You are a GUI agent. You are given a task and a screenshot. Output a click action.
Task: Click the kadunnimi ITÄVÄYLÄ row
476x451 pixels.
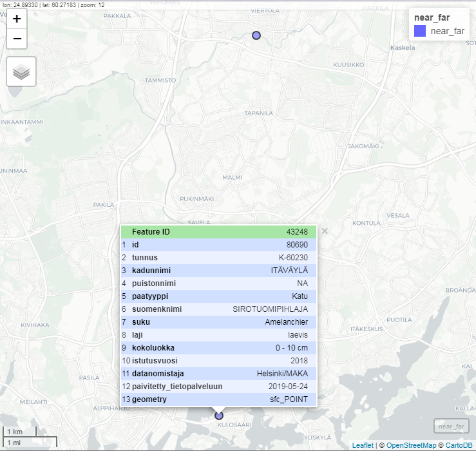218,271
